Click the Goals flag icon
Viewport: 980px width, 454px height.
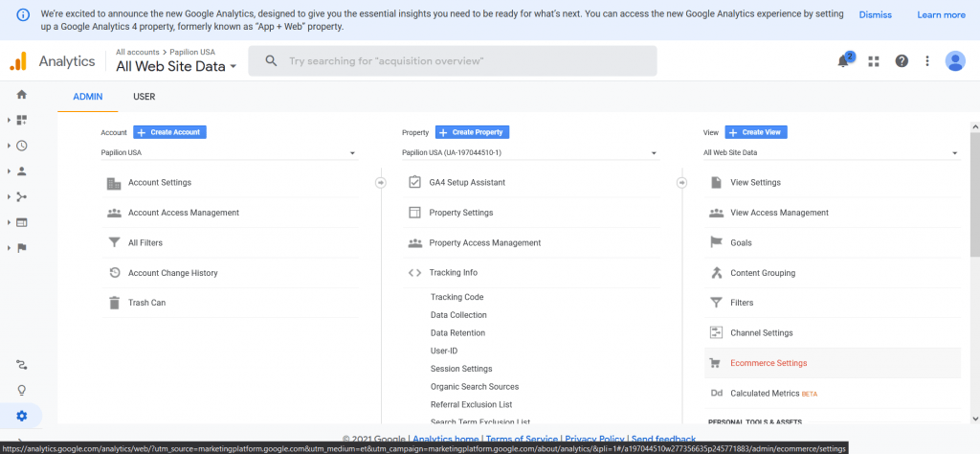point(716,242)
